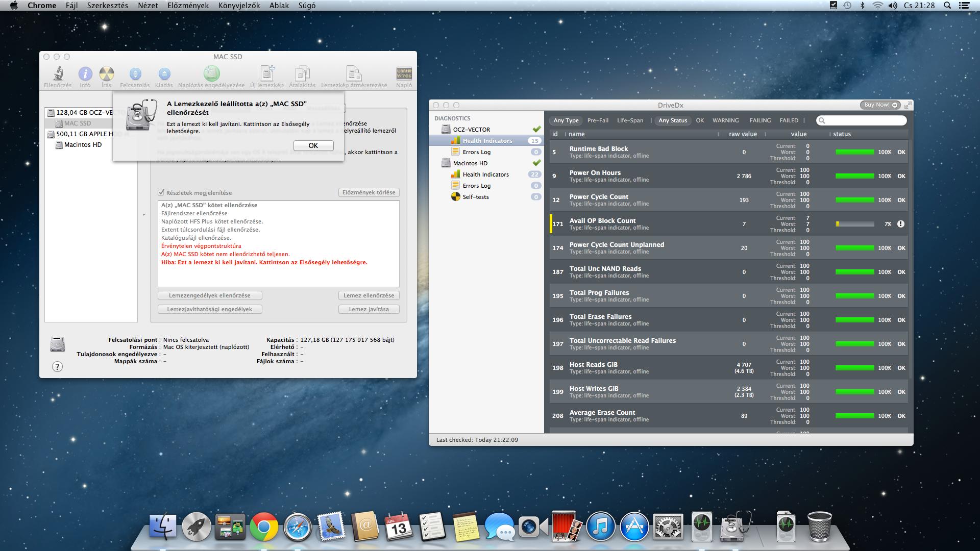Open the Könyvjelzők menu
The height and width of the screenshot is (551, 980).
pos(239,6)
